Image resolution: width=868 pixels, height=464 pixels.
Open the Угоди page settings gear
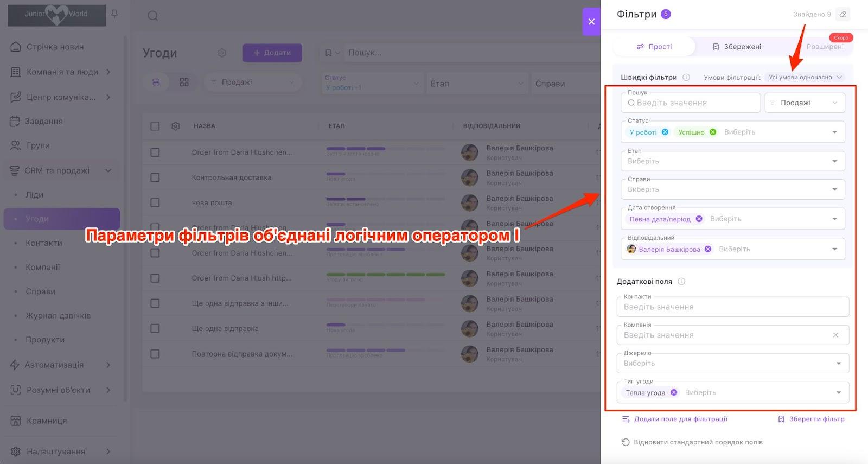[222, 53]
